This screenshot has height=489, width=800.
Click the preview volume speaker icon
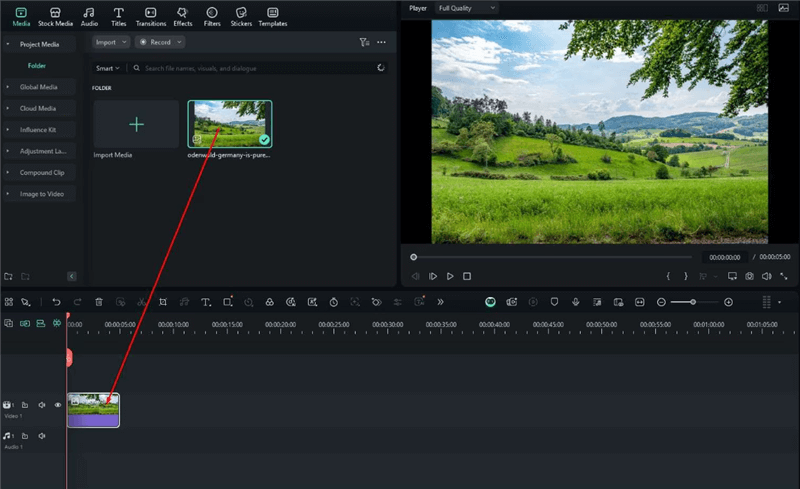pos(766,276)
